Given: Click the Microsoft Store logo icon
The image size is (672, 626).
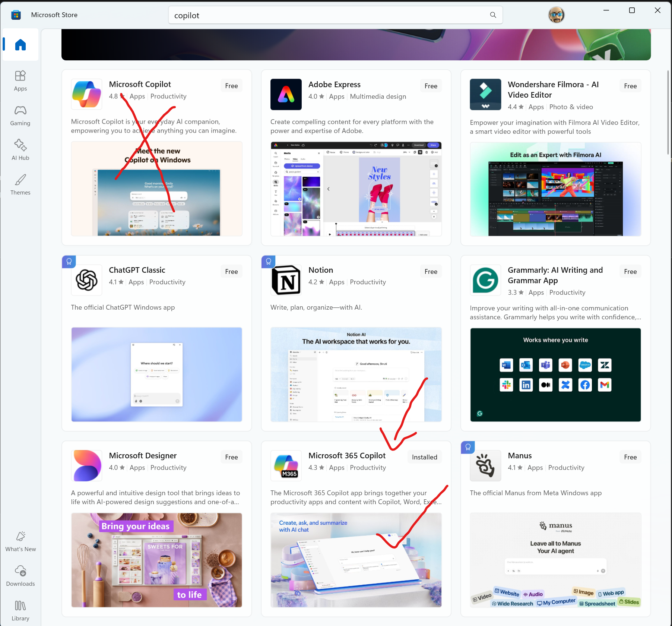Looking at the screenshot, I should tap(16, 15).
